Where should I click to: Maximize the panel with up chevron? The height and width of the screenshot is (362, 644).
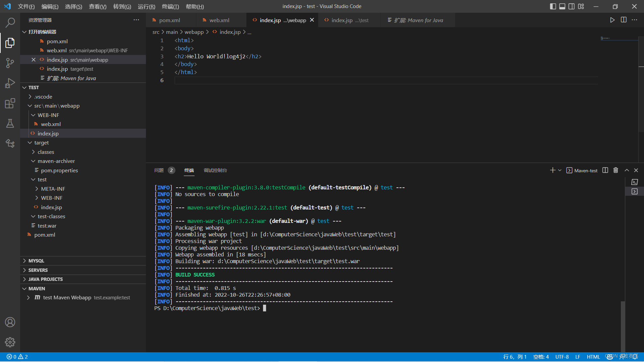coord(627,170)
